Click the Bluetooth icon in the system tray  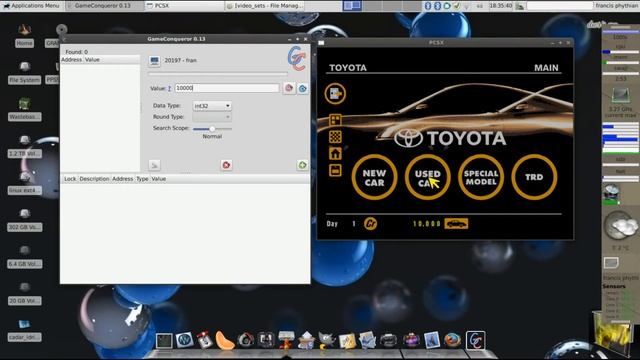pos(428,6)
